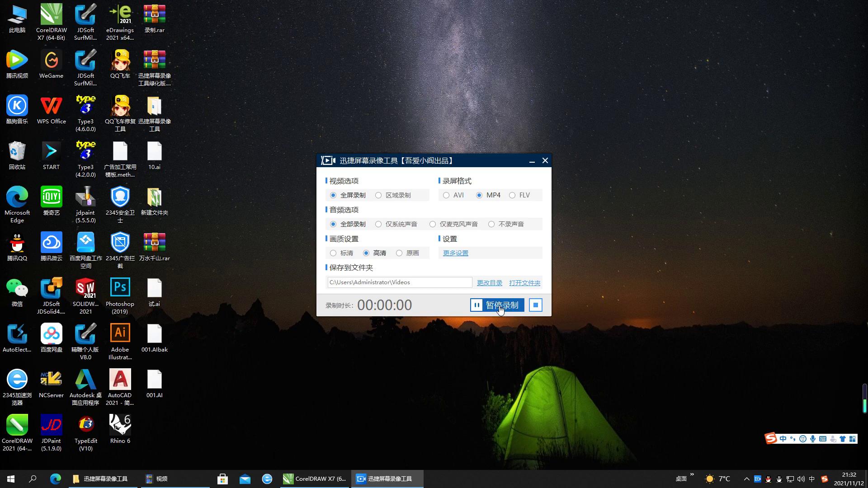868x488 pixels.
Task: Click the stop recording square button
Action: coord(535,305)
